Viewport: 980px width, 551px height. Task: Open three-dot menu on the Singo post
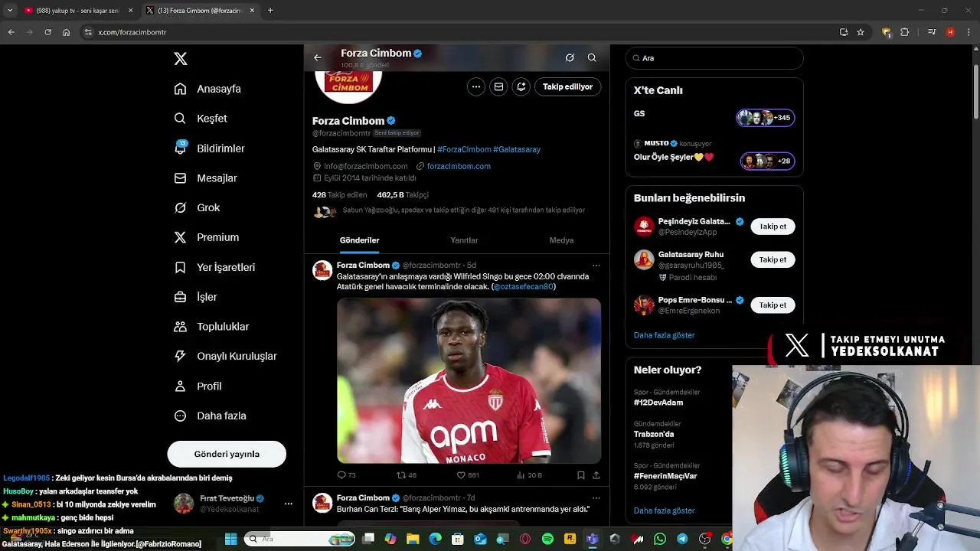[x=596, y=266]
